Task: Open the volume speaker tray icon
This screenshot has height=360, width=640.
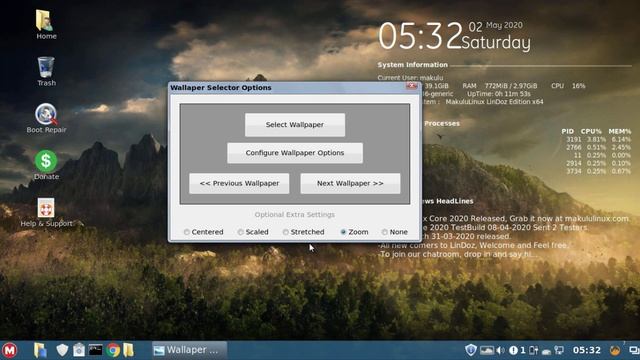Action: click(500, 350)
